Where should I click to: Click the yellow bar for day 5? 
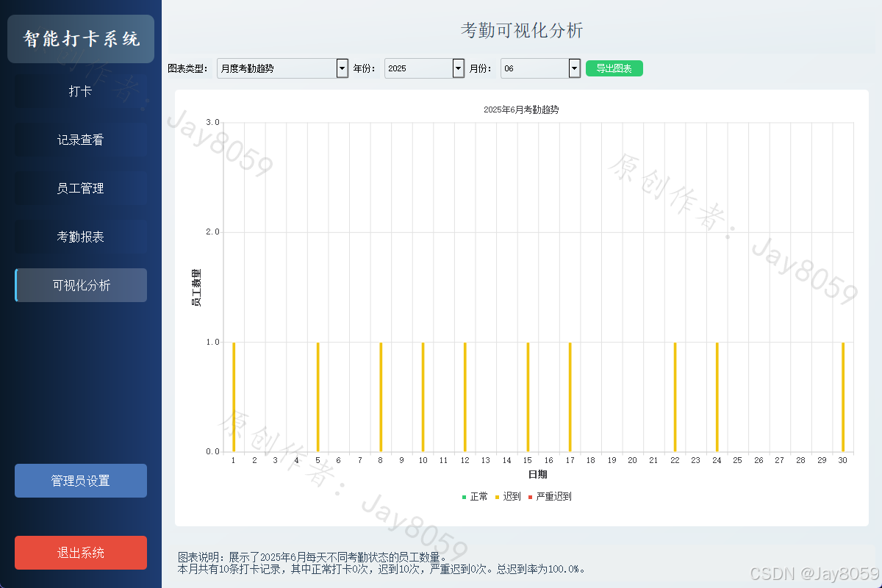(318, 397)
